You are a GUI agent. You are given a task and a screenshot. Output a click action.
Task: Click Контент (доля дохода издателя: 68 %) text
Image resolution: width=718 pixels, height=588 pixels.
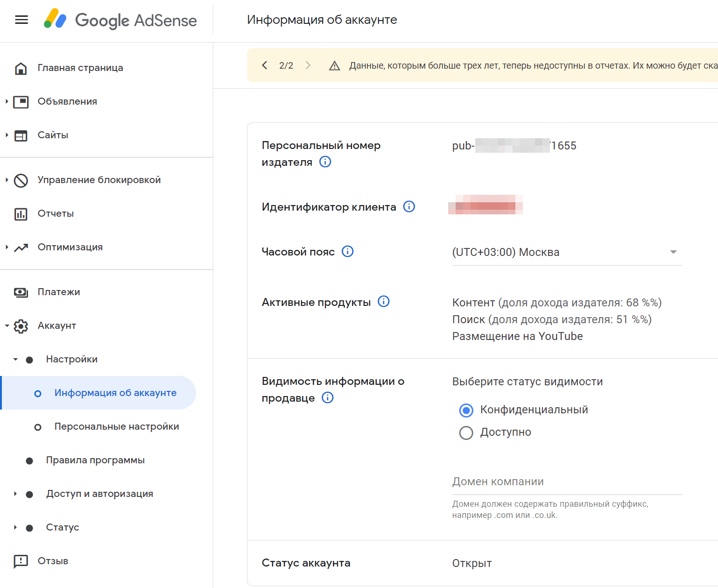[x=557, y=303]
